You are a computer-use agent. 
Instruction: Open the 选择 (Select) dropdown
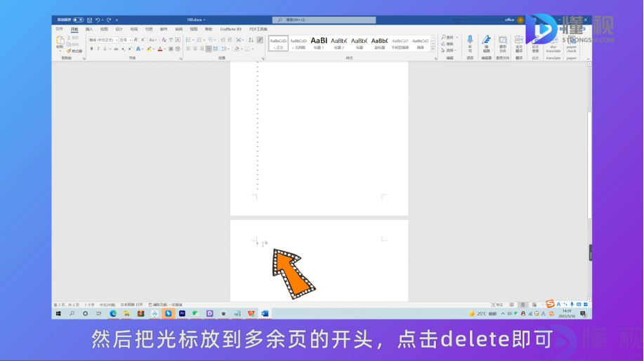(x=449, y=50)
